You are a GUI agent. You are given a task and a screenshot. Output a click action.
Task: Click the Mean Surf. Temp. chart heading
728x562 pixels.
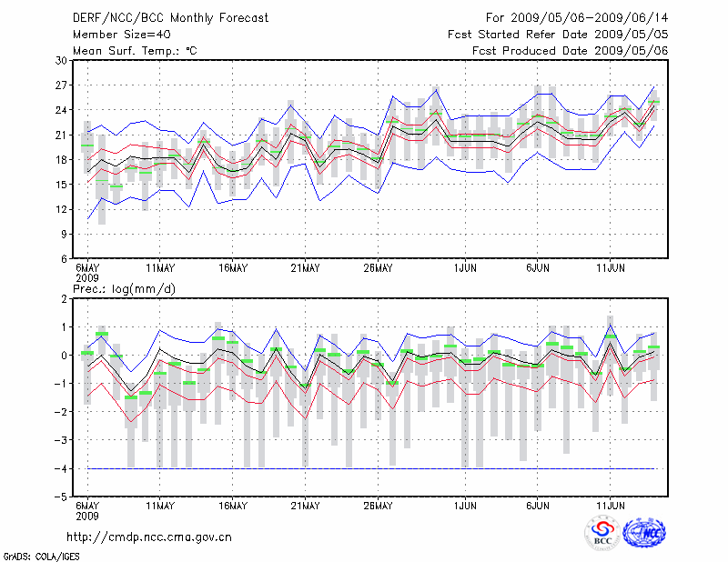coord(134,51)
